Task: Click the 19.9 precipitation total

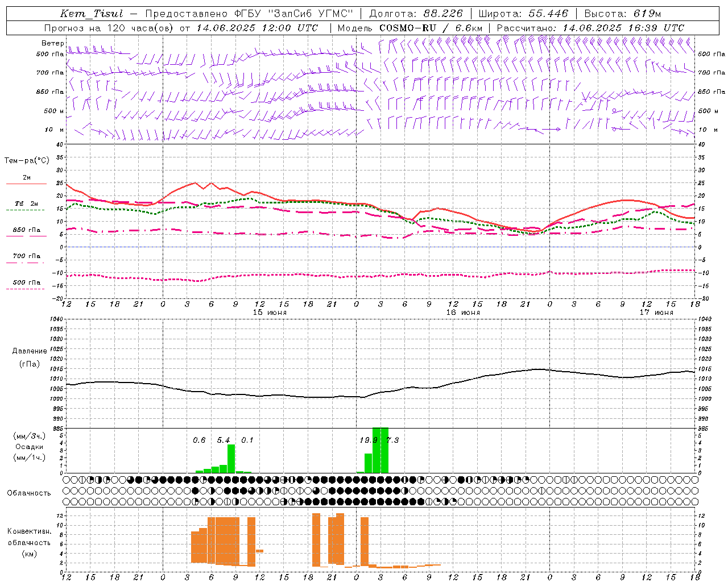Action: tap(368, 440)
